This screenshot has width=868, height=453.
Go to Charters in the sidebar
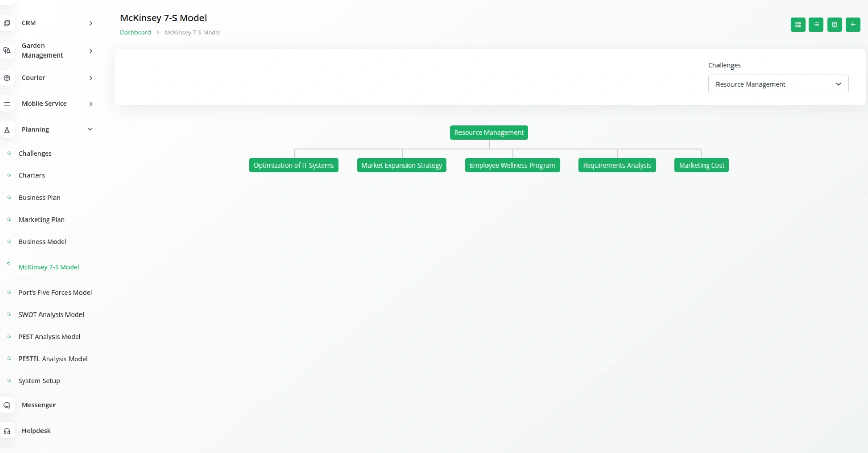tap(32, 175)
